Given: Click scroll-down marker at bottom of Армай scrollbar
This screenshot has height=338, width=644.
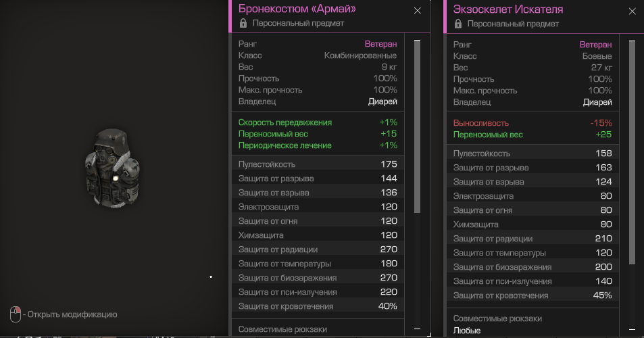Looking at the screenshot, I should [417, 329].
